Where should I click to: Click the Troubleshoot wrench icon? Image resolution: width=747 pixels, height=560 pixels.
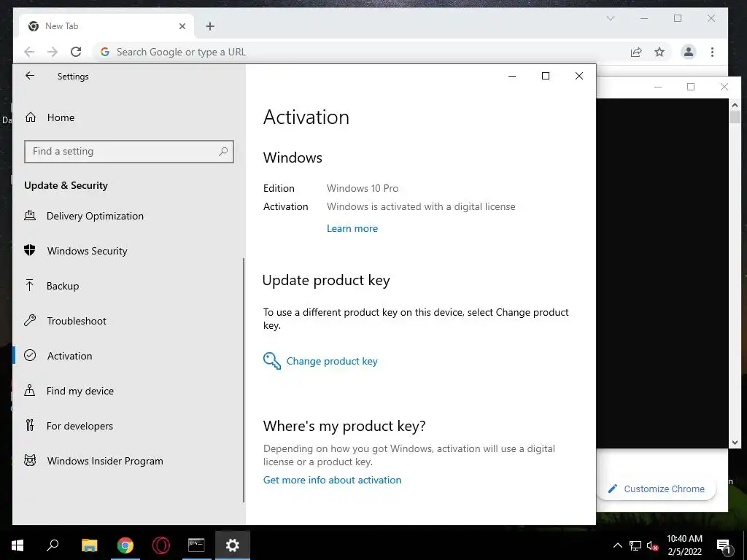[30, 320]
